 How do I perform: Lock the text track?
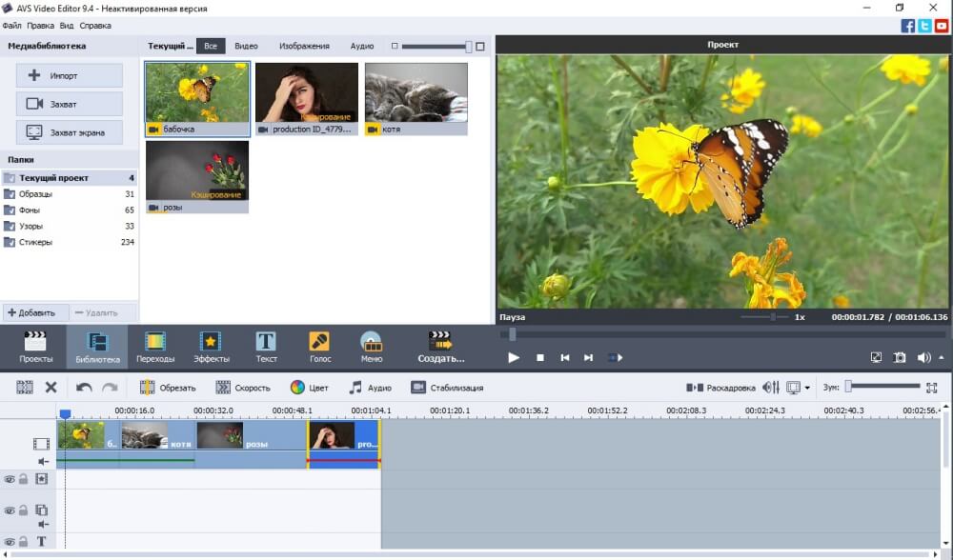(x=23, y=542)
